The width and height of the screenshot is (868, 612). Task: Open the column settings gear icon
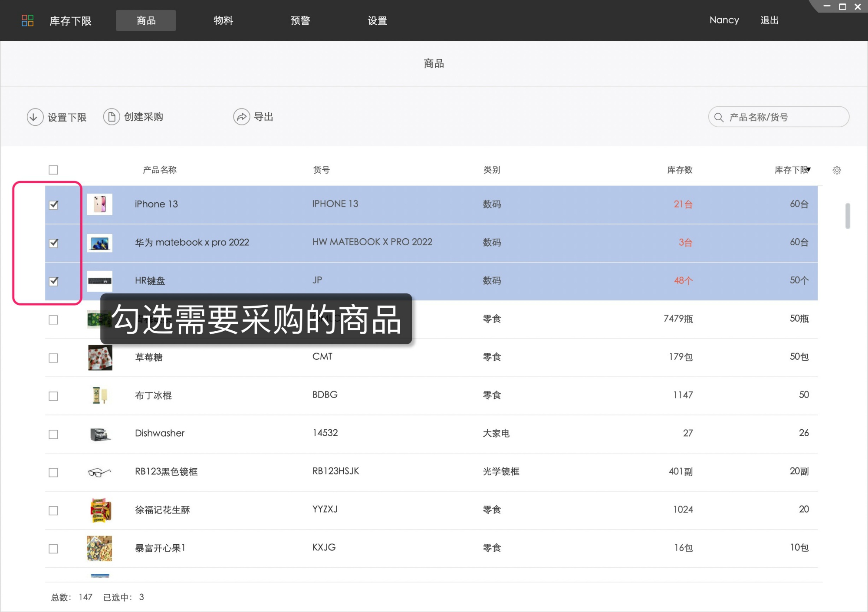(837, 170)
